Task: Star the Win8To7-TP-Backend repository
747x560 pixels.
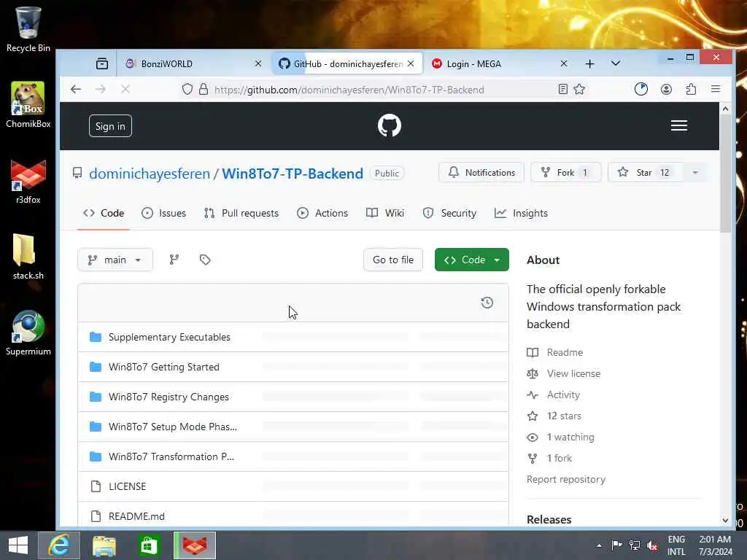Action: click(645, 172)
